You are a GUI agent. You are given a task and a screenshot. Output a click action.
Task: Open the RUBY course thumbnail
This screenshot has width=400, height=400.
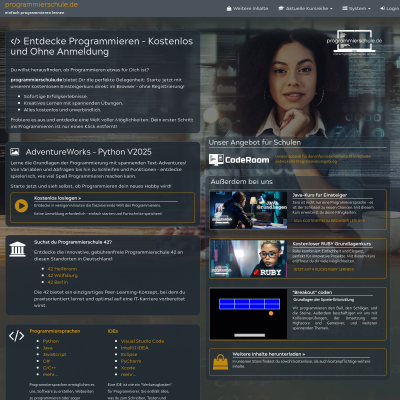[x=248, y=259]
